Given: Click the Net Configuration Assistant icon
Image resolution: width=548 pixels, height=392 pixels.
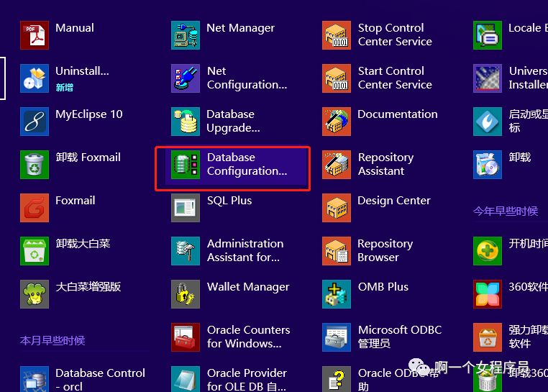Looking at the screenshot, I should coord(186,78).
